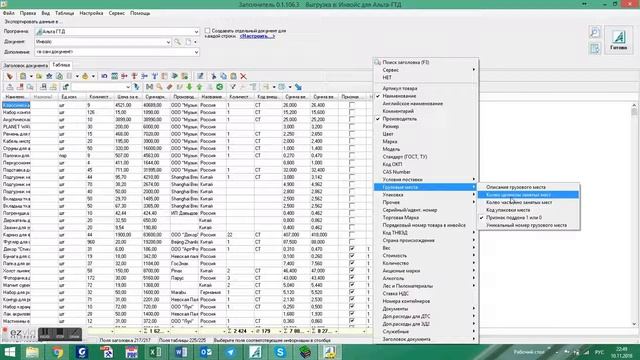Image resolution: width=640 pixels, height=360 pixels.
Task: Uncheck the Признак box in the Магнит сувен row
Action: (x=352, y=285)
